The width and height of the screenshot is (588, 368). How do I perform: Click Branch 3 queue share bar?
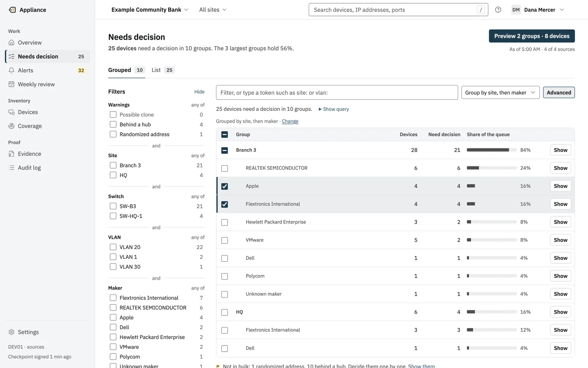(492, 150)
